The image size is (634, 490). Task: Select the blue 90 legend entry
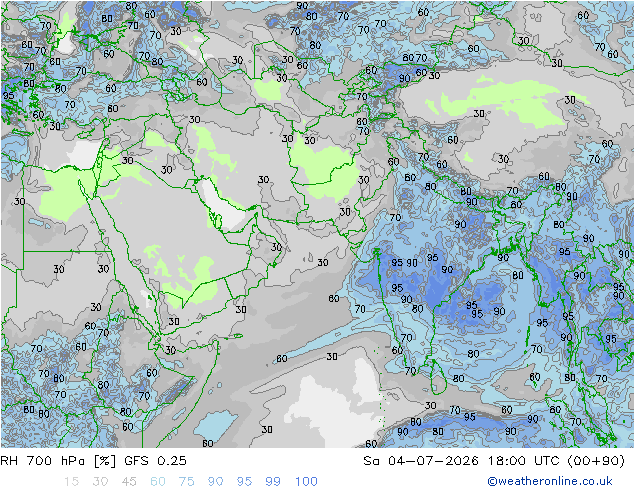click(216, 482)
